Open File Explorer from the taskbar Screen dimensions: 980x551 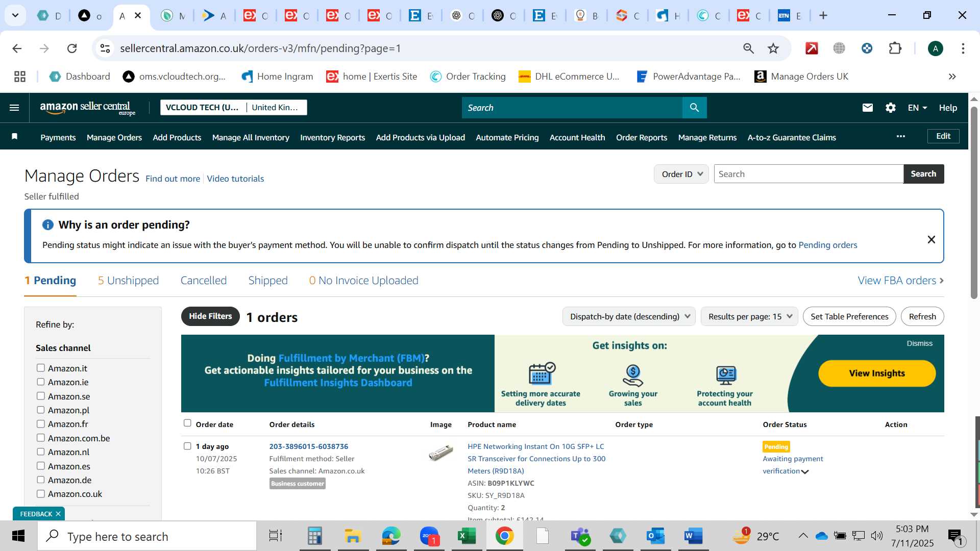pyautogui.click(x=353, y=536)
